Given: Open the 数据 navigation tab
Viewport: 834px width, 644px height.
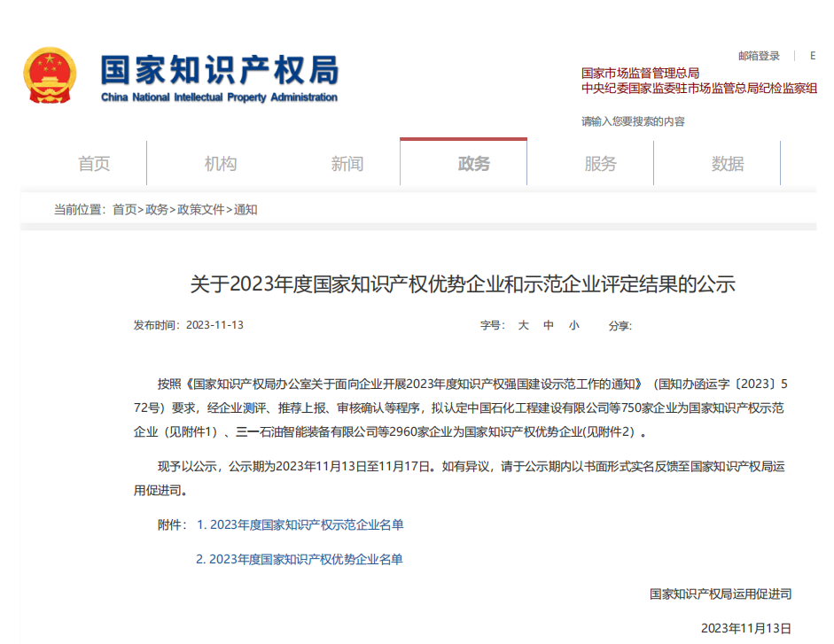Looking at the screenshot, I should tap(728, 163).
